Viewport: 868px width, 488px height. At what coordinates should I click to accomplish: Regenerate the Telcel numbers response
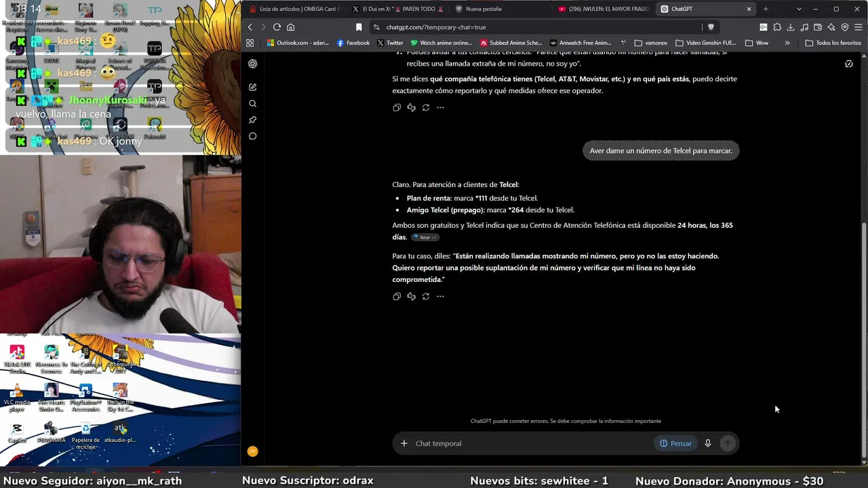tap(426, 296)
